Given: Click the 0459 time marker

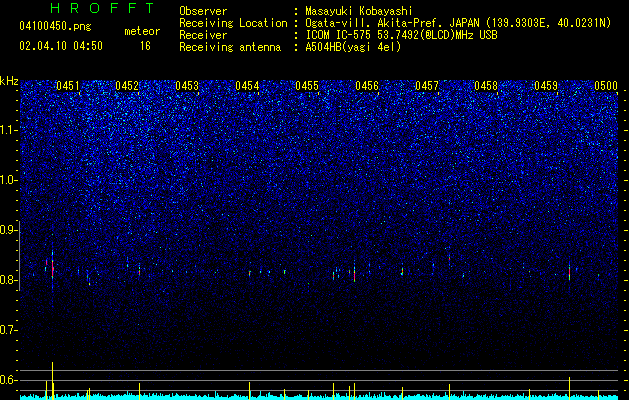Looking at the screenshot, I should pos(546,86).
